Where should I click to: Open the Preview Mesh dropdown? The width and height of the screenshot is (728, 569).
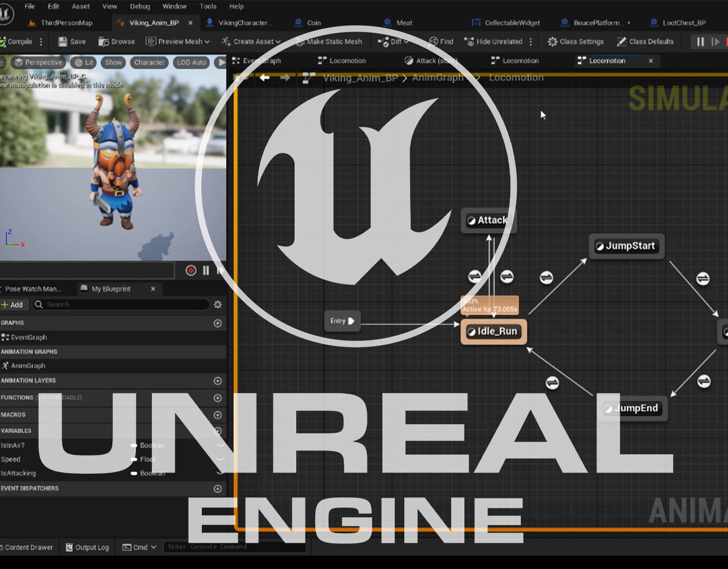178,42
